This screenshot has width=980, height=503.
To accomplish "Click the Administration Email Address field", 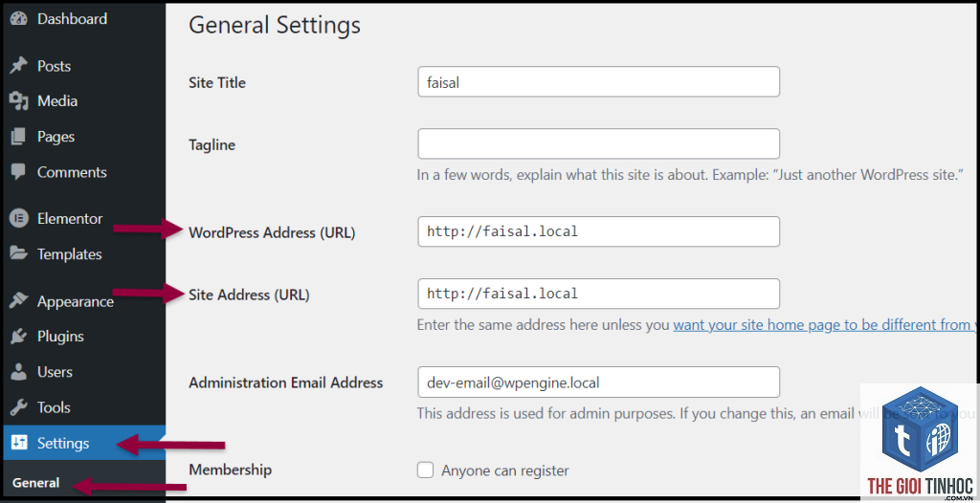I will pyautogui.click(x=598, y=382).
